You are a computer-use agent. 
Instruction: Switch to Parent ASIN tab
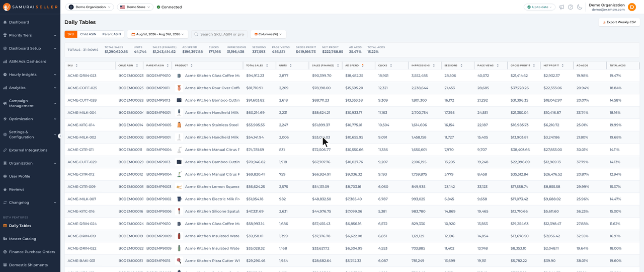click(112, 34)
